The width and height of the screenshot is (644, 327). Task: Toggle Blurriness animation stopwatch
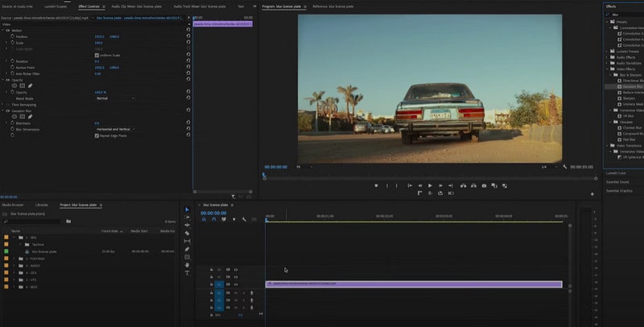[12, 123]
